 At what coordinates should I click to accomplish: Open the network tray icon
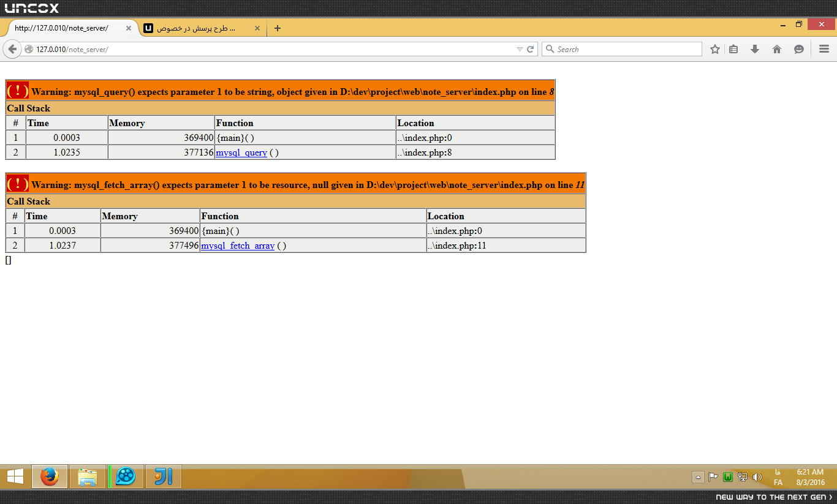pyautogui.click(x=742, y=477)
